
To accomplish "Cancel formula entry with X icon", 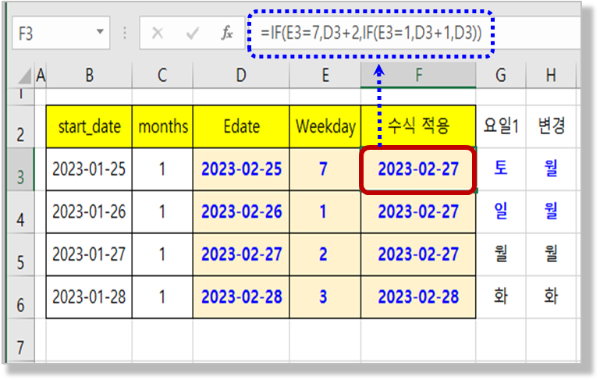I will pos(157,33).
